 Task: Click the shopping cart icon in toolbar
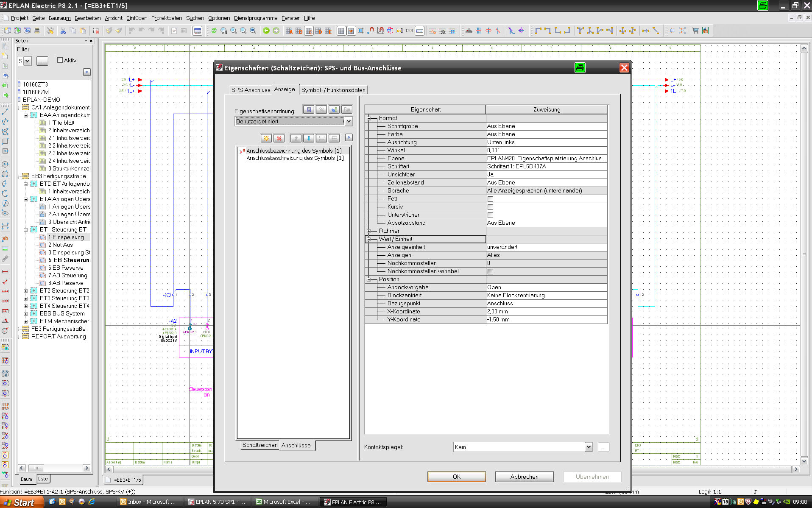(695, 31)
